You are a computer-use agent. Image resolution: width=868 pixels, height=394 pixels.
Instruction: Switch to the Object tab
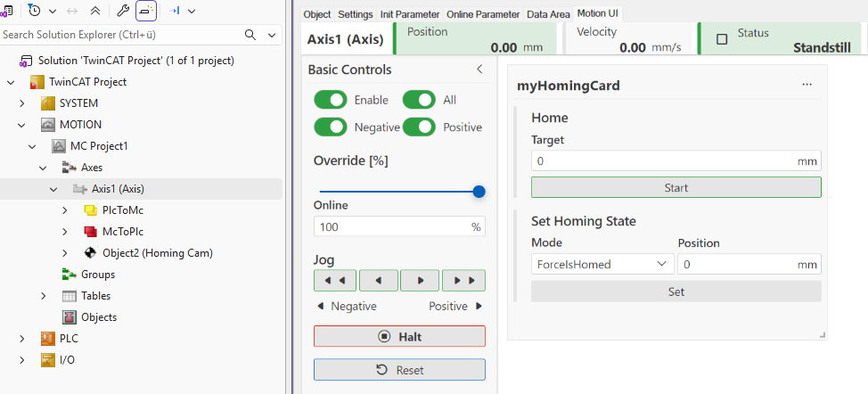tap(317, 14)
